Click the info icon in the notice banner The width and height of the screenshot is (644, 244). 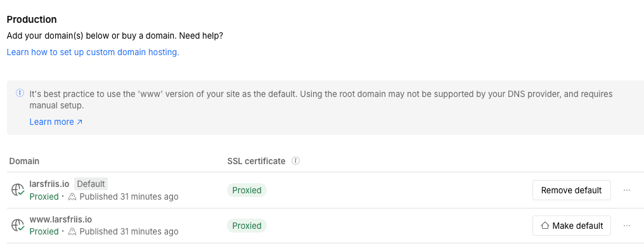coord(20,93)
